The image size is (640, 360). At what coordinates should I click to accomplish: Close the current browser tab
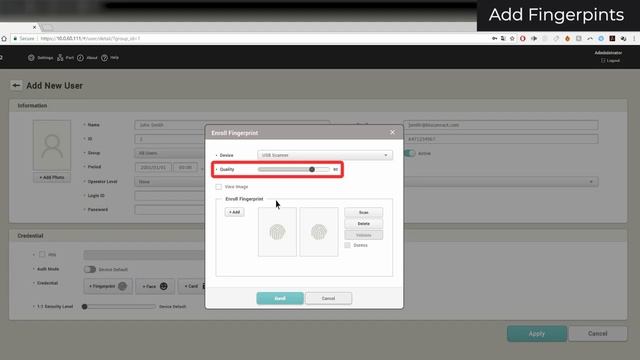(x=34, y=27)
